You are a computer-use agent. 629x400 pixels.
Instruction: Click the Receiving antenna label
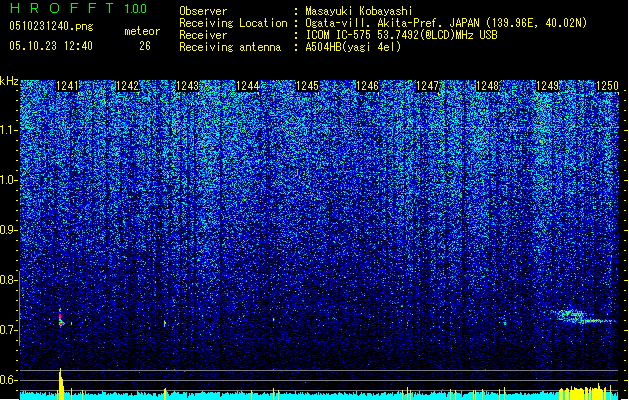[230, 47]
